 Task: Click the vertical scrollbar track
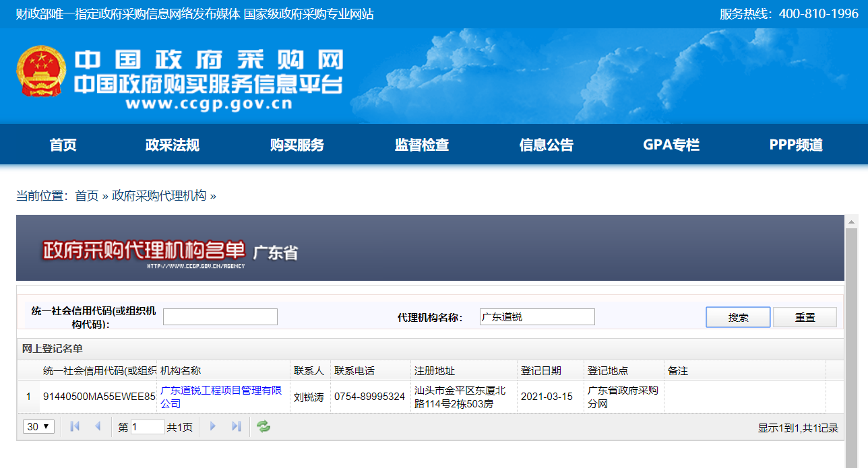[x=852, y=347]
